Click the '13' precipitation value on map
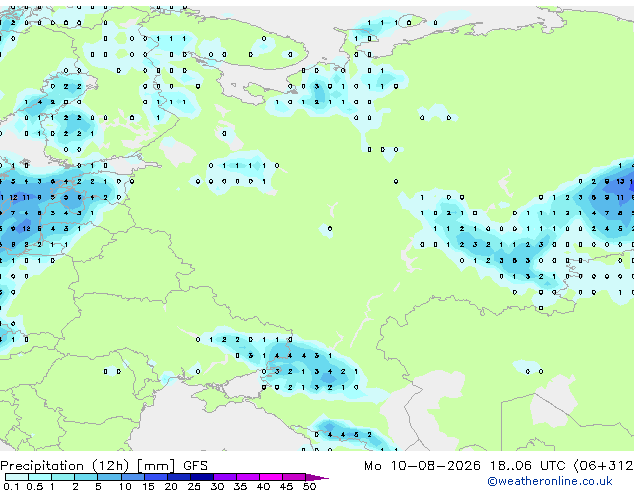 [620, 182]
